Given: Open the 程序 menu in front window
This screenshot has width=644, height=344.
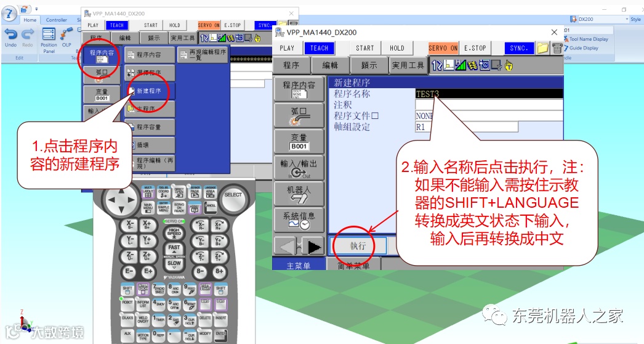Looking at the screenshot, I should point(291,65).
